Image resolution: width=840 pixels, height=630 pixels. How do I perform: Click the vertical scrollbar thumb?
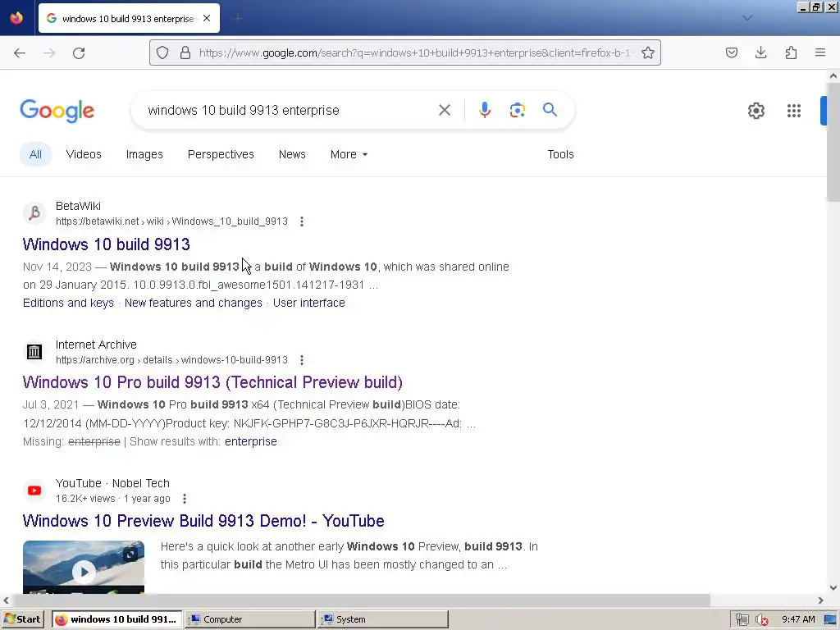click(x=833, y=142)
